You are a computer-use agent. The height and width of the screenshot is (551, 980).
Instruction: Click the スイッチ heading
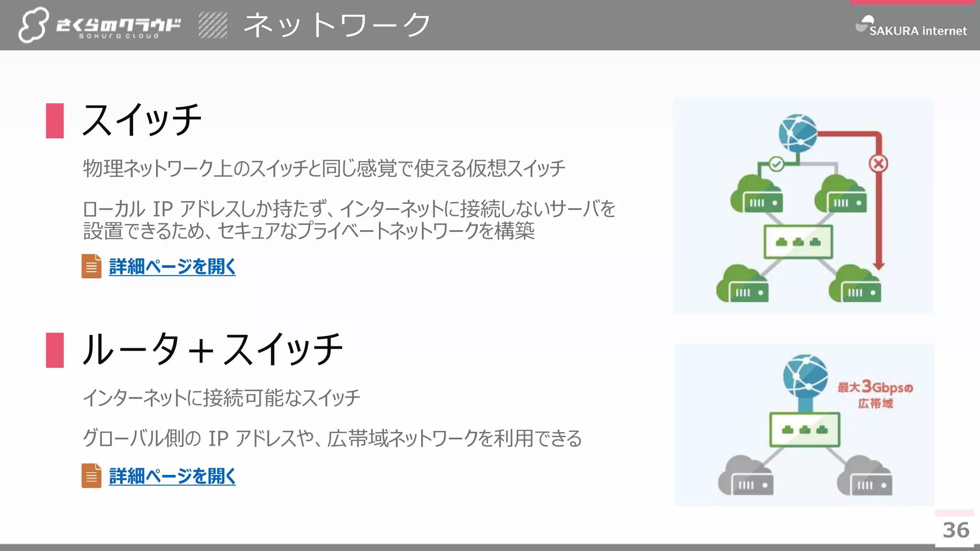tap(142, 120)
